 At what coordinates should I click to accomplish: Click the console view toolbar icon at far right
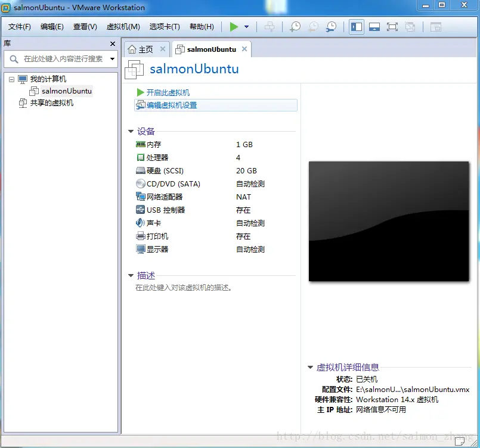(436, 27)
